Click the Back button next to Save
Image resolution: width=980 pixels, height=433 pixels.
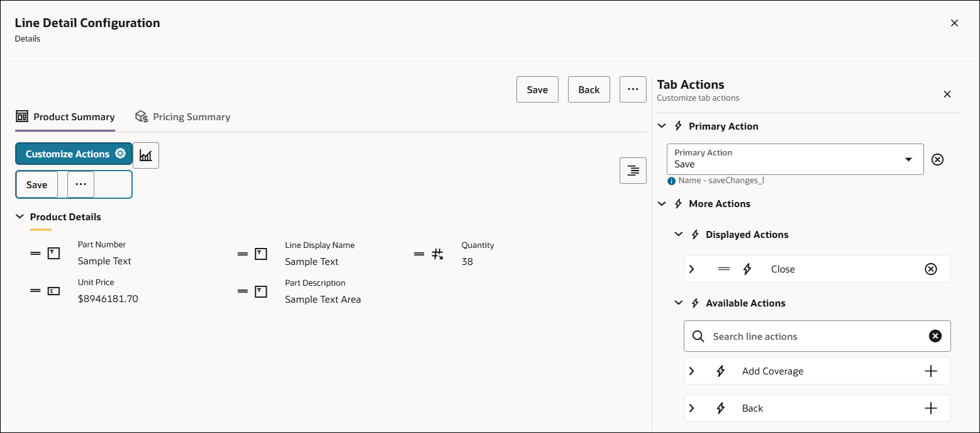click(x=588, y=89)
